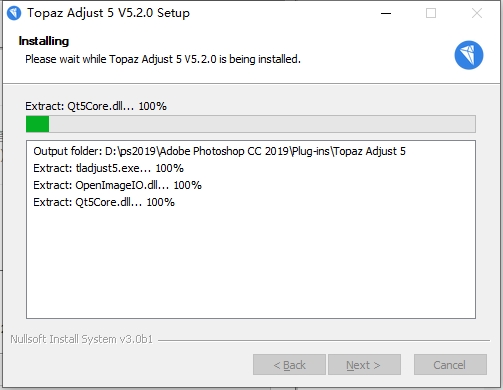Click the empty area of install log box
Image resolution: width=503 pixels, height=390 pixels.
pyautogui.click(x=251, y=263)
